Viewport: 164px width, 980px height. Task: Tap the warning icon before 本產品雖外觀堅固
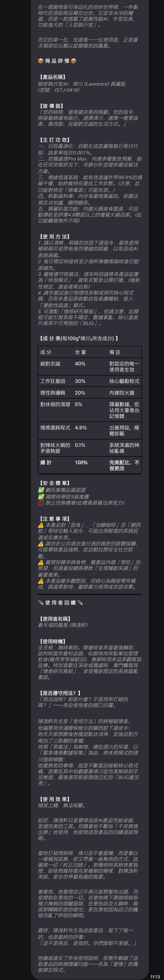41,581
